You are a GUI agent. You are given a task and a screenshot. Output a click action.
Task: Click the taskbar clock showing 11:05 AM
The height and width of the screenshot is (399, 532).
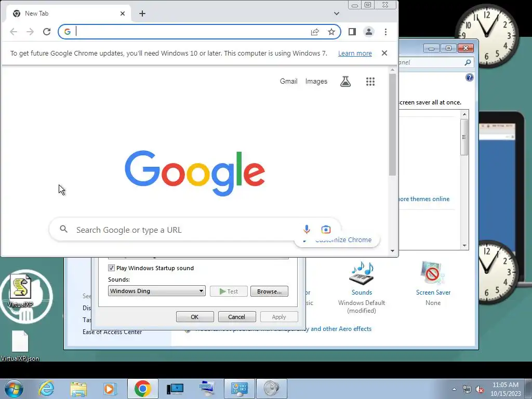pyautogui.click(x=506, y=389)
